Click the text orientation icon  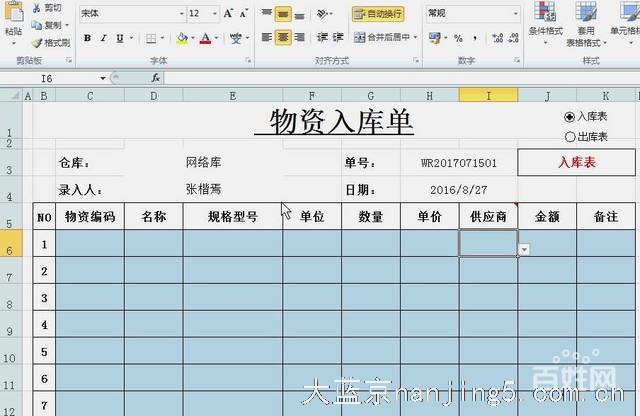[x=322, y=14]
